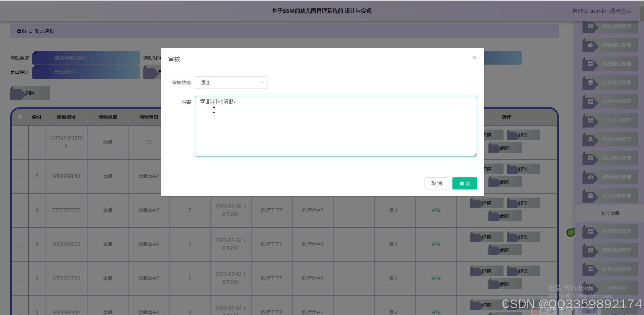Open the grid-icon menu item below 幼儿请假
The width and height of the screenshot is (644, 315).
610,231
